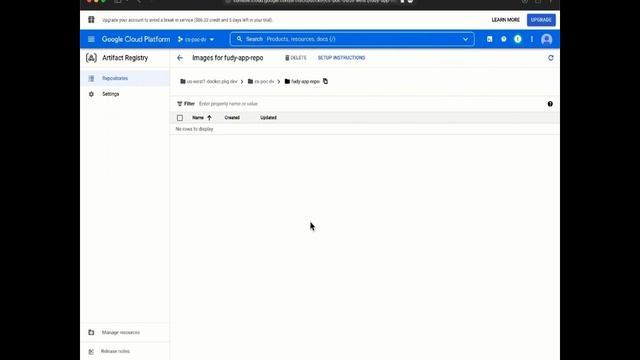The width and height of the screenshot is (640, 360).
Task: Click the Upgrade button
Action: click(541, 20)
